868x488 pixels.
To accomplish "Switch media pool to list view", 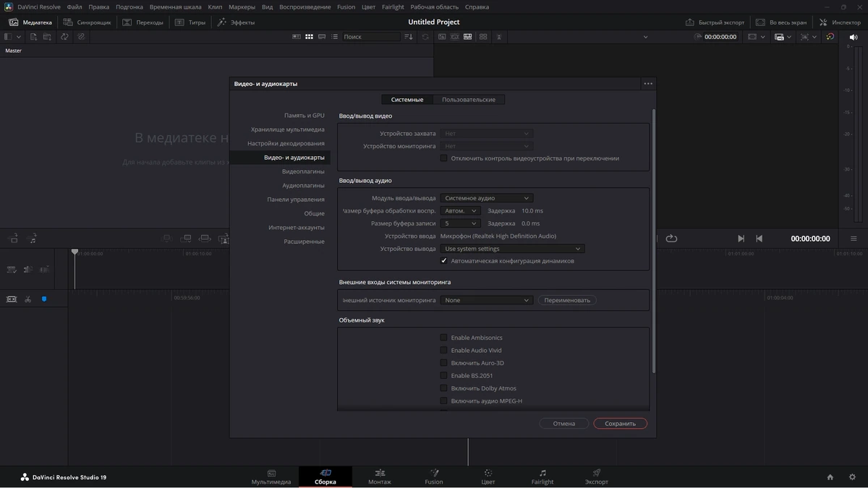I will point(334,37).
